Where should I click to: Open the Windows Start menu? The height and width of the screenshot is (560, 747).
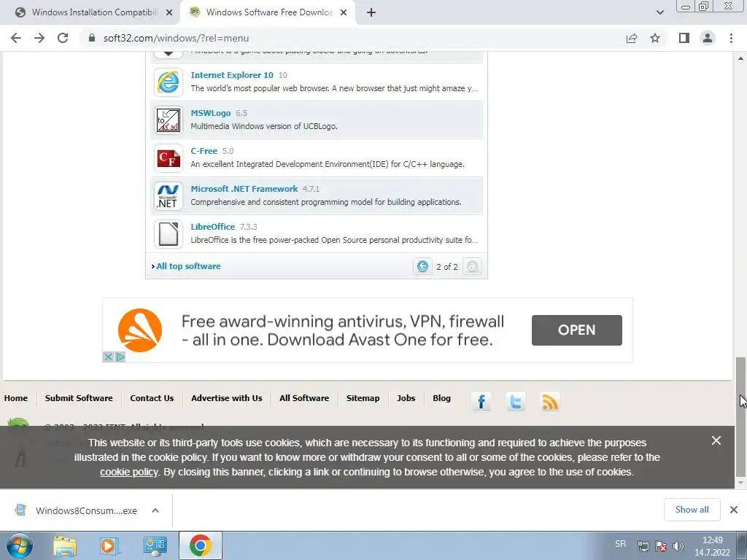coord(20,545)
